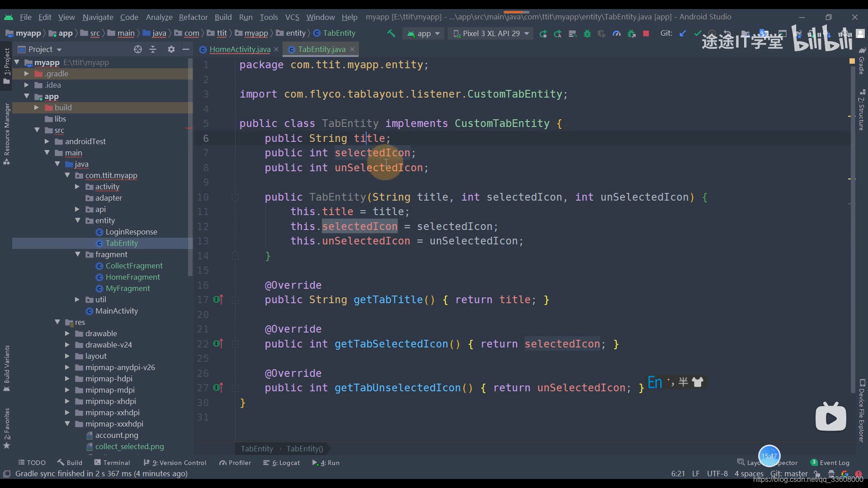Hide the Project panel with minus icon
868x488 pixels.
tap(186, 49)
